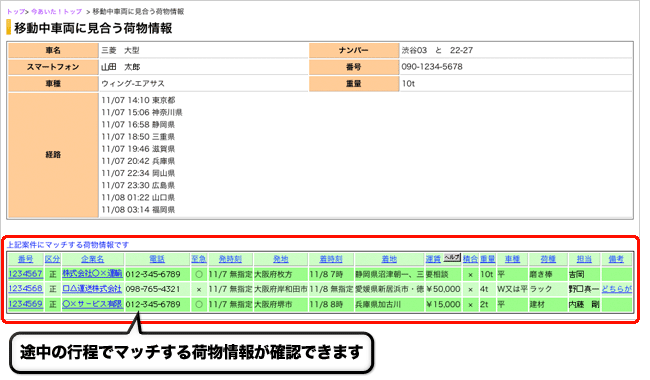This screenshot has width=650, height=380.
Task: Sort table by 荷種 column header
Action: [x=548, y=259]
